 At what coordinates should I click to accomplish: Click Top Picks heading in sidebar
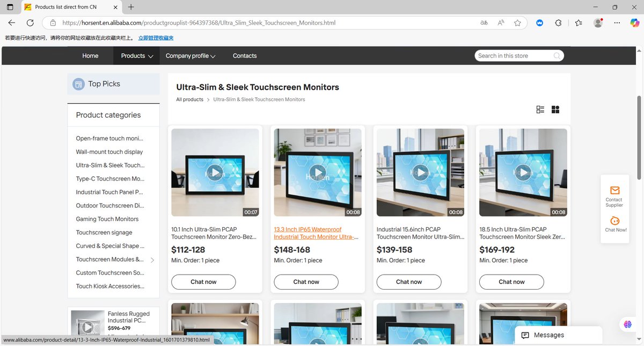pos(104,84)
